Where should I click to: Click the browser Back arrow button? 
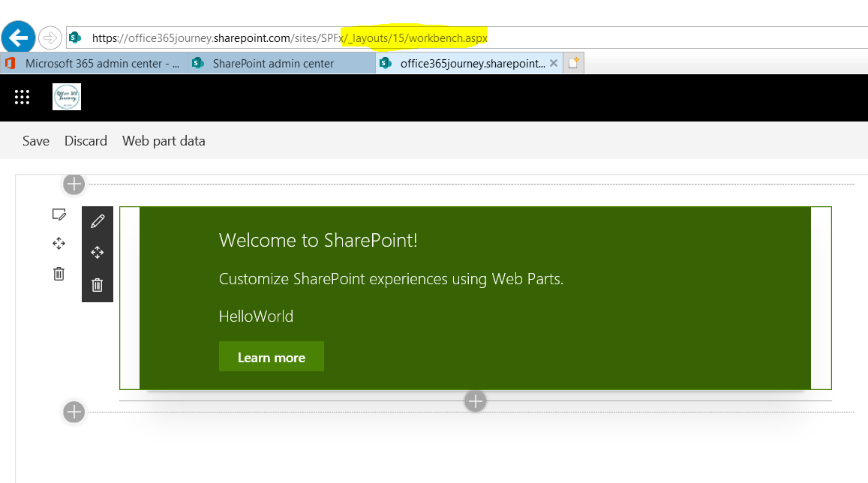click(x=18, y=37)
